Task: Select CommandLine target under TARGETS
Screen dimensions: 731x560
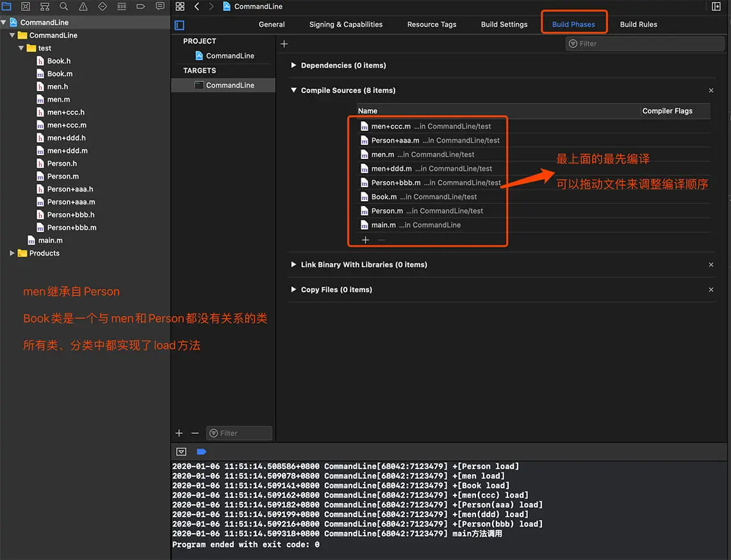Action: coord(224,85)
